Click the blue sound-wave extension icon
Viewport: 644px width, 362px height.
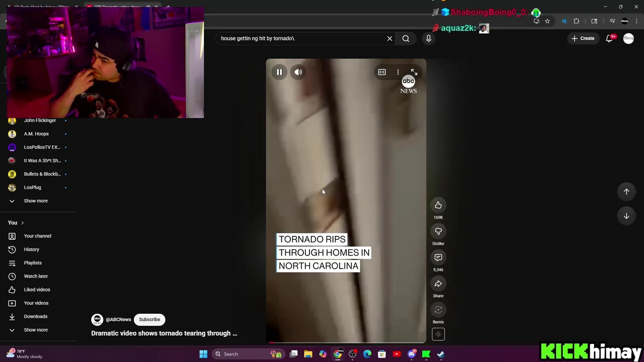point(564,21)
